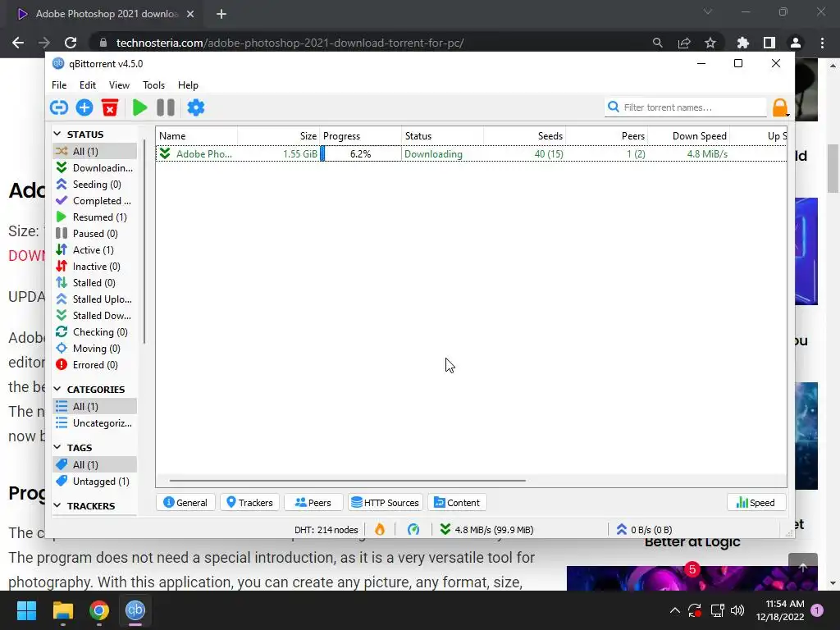Click the 6.2% progress bar

(x=361, y=153)
